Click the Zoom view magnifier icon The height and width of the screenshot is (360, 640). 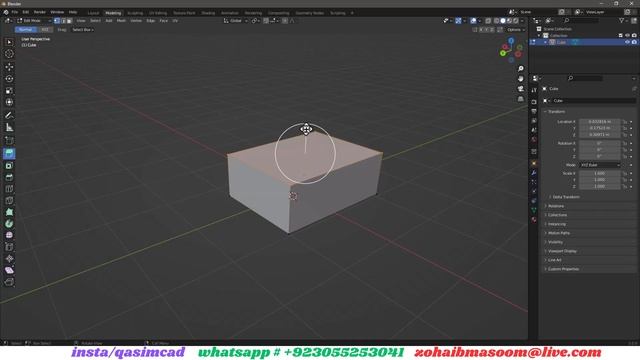[520, 69]
